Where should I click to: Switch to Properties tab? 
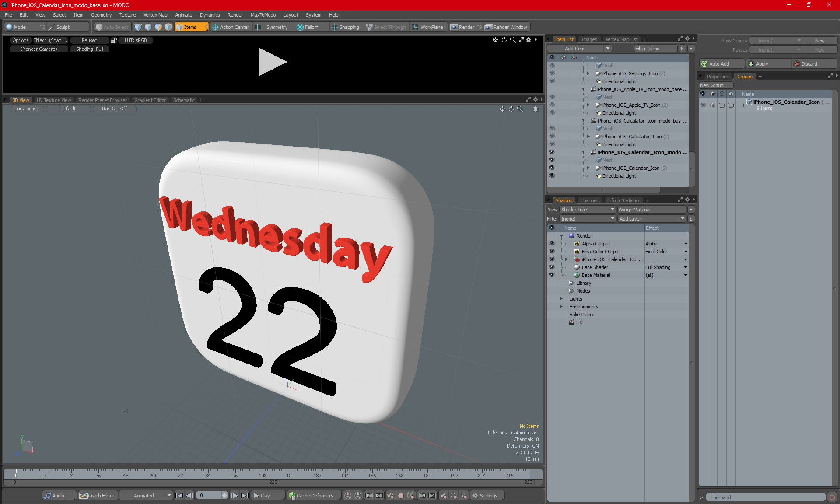click(717, 77)
